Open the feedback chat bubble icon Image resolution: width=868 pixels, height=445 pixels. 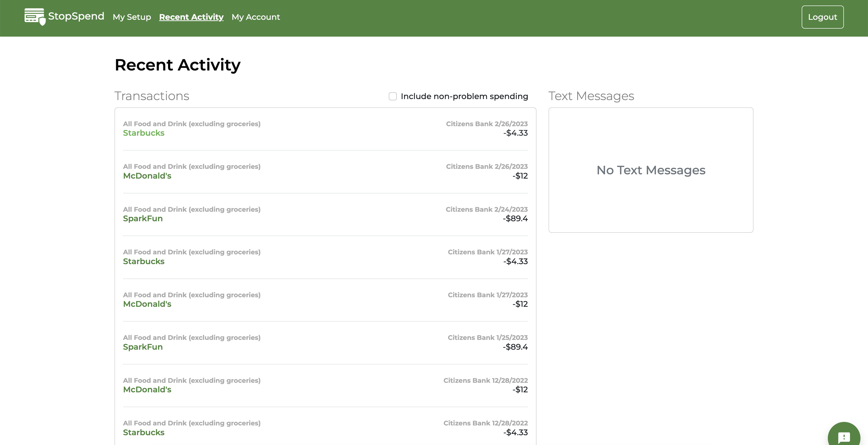(x=844, y=436)
